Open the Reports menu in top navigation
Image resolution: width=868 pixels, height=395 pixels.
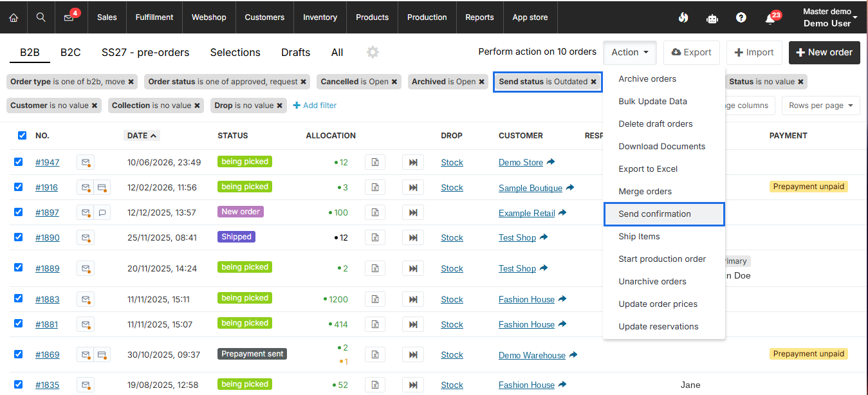(479, 17)
